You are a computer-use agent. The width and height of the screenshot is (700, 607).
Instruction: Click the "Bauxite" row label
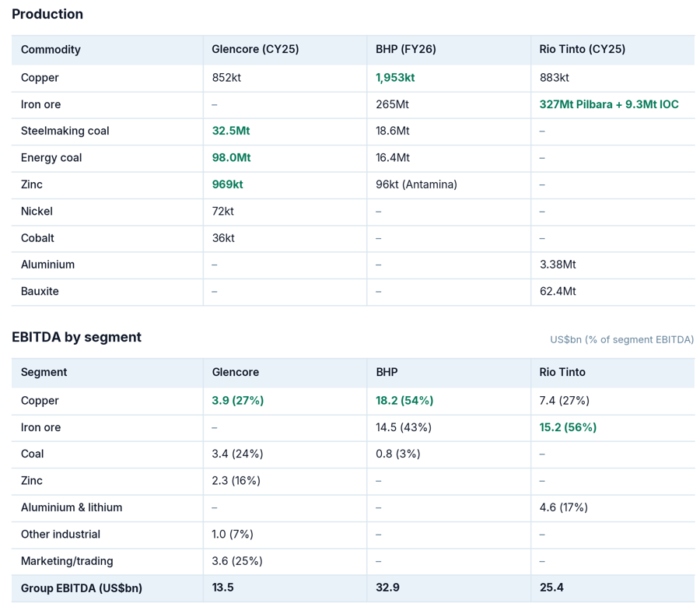point(40,291)
